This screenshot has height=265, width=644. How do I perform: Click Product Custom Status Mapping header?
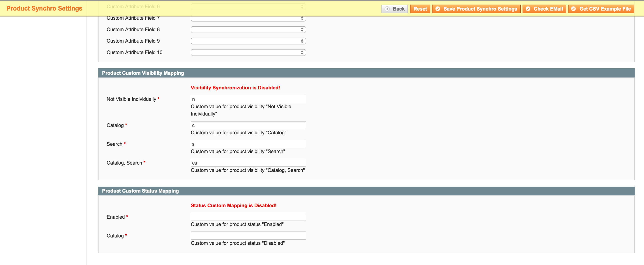(366, 191)
